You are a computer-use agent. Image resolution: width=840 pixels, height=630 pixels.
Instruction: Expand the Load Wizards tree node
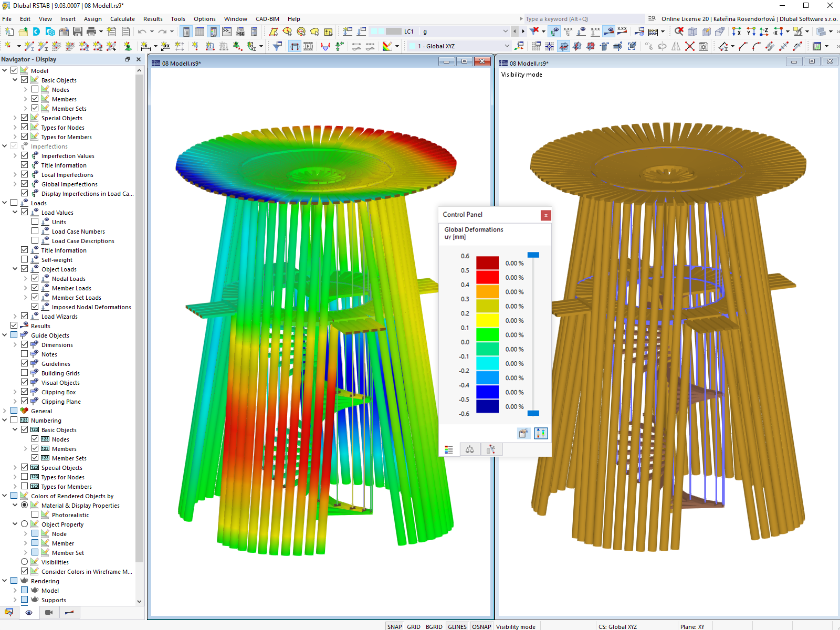pyautogui.click(x=15, y=316)
